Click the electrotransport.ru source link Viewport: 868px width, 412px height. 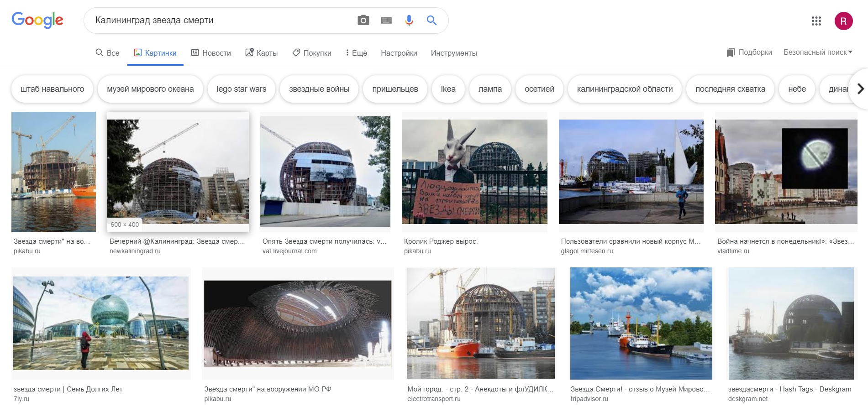(434, 399)
